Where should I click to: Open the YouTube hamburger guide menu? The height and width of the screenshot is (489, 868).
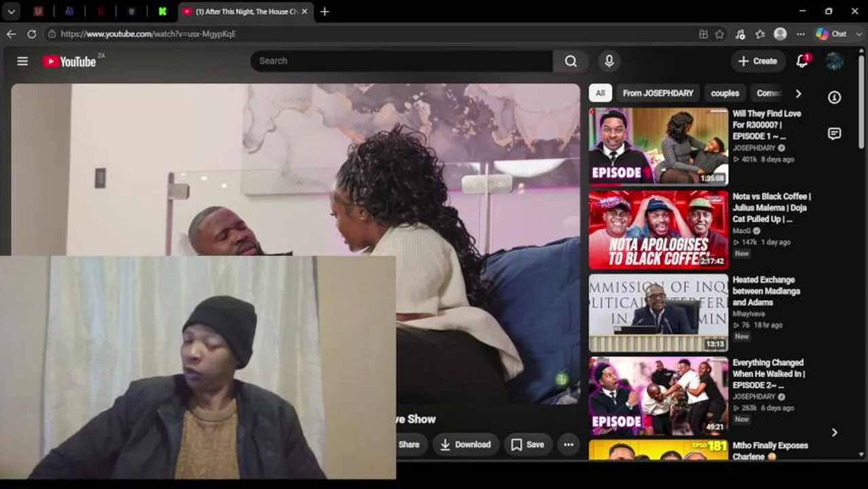coord(22,61)
